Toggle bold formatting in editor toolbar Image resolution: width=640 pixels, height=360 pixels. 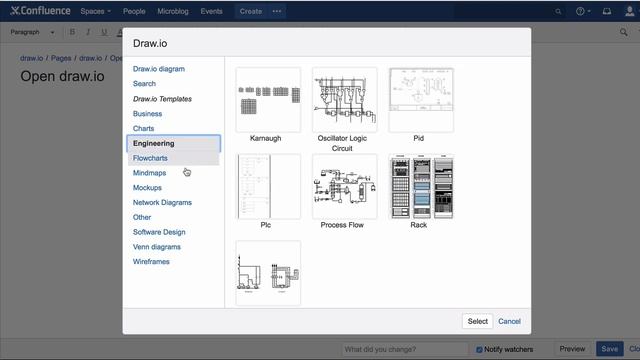pyautogui.click(x=72, y=32)
